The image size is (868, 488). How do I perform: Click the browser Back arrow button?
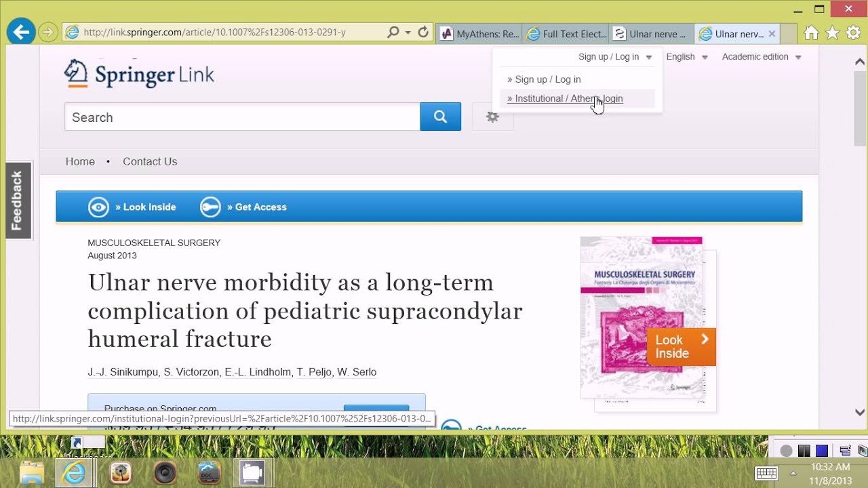tap(22, 32)
